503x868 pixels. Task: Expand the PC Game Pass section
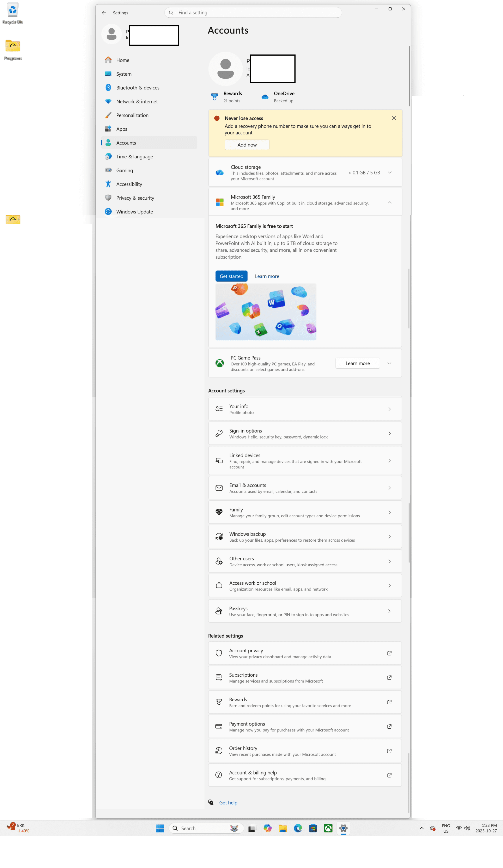(x=389, y=363)
